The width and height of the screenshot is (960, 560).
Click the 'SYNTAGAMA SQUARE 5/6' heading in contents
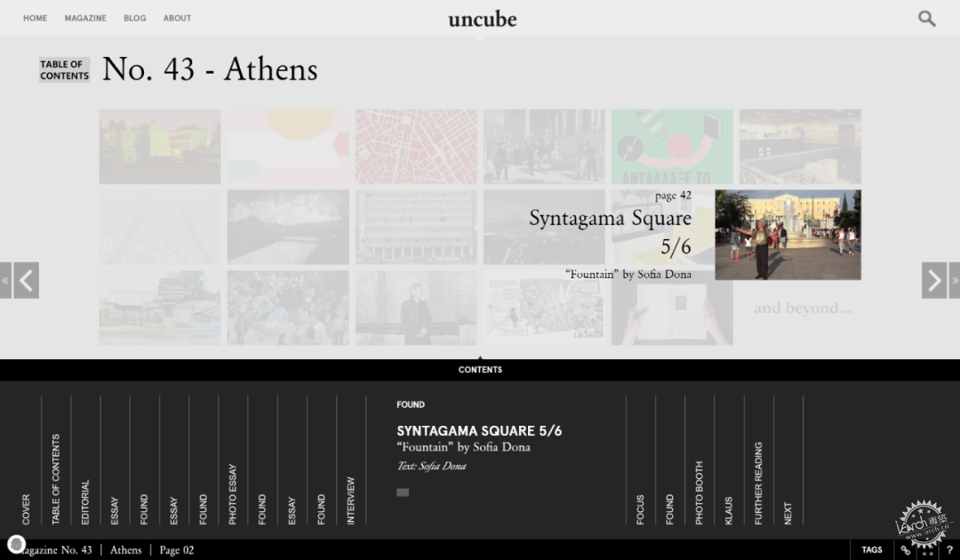[479, 431]
